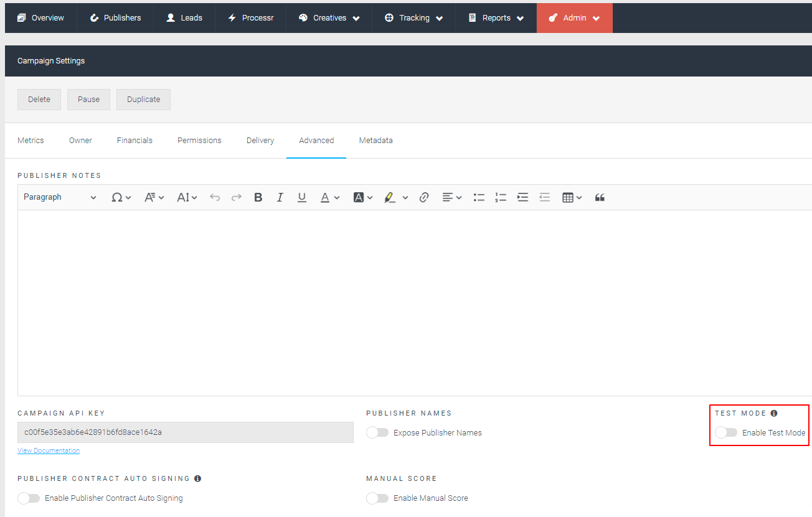812x517 pixels.
Task: Increase indent in the editor
Action: click(522, 197)
